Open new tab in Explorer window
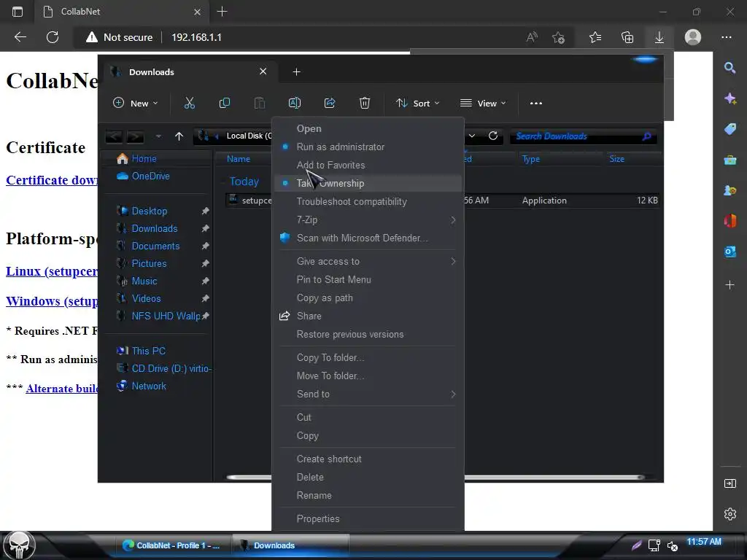This screenshot has height=560, width=747. click(x=296, y=72)
